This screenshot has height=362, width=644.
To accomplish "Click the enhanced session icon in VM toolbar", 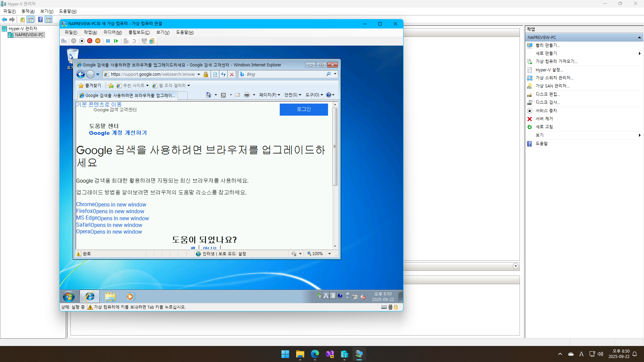I will (x=144, y=41).
